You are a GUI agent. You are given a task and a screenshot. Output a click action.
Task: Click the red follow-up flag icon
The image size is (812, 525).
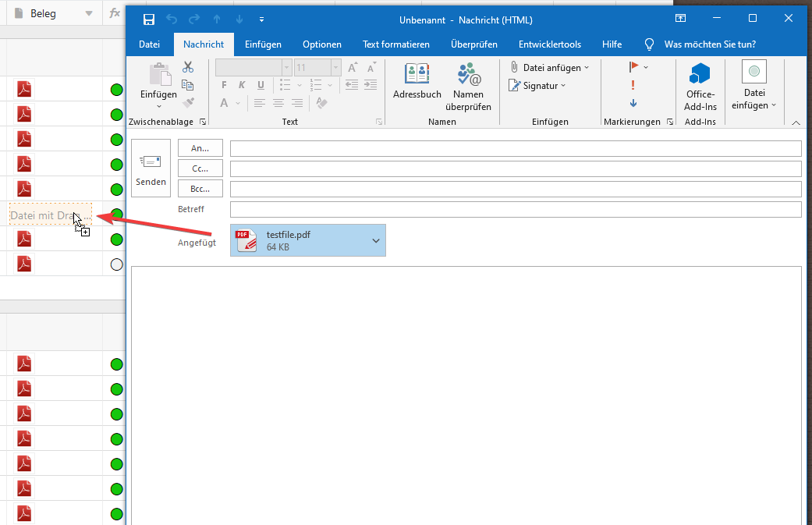click(x=633, y=67)
